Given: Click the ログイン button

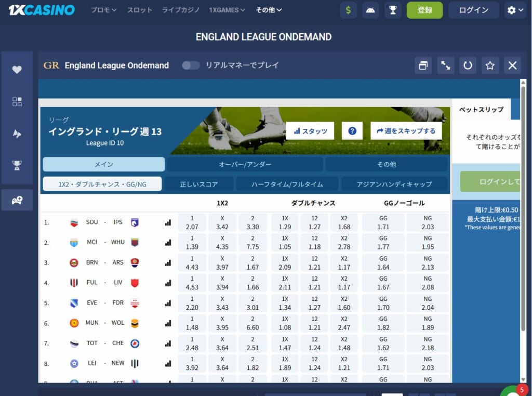Looking at the screenshot, I should click(x=474, y=10).
